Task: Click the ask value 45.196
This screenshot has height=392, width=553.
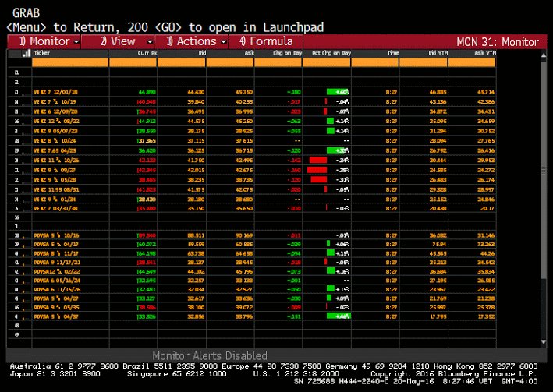Action: (x=244, y=271)
